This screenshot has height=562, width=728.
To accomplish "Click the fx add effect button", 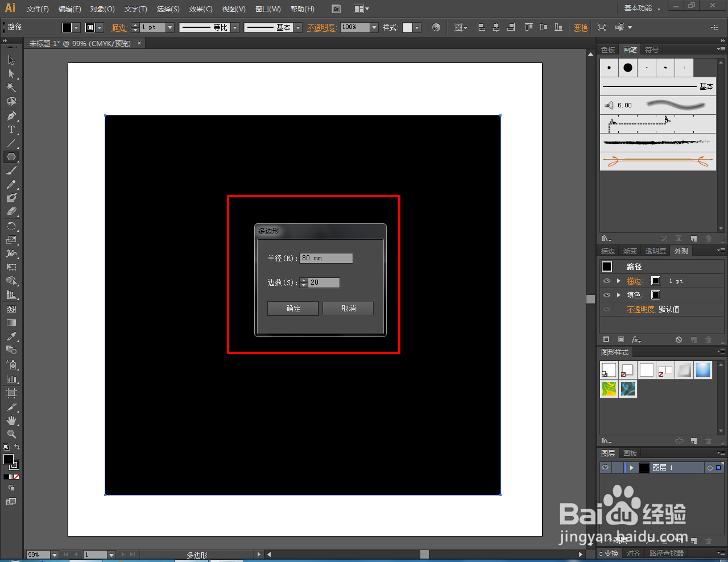I will tap(636, 340).
